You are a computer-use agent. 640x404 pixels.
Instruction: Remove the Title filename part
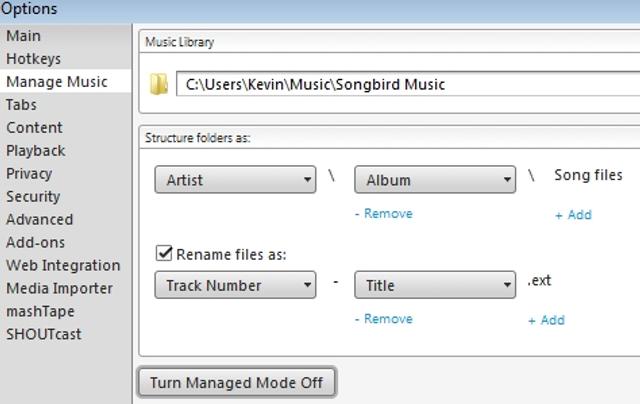[383, 319]
